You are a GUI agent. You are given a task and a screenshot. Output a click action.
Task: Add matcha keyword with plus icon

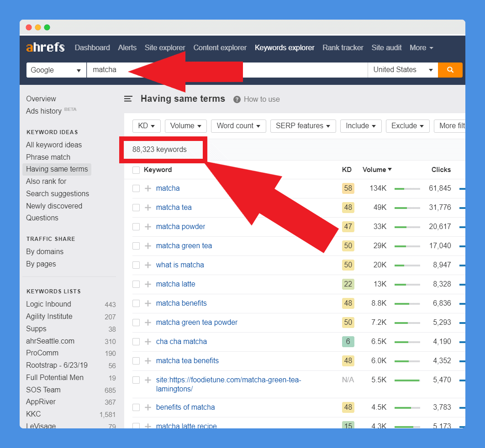148,188
